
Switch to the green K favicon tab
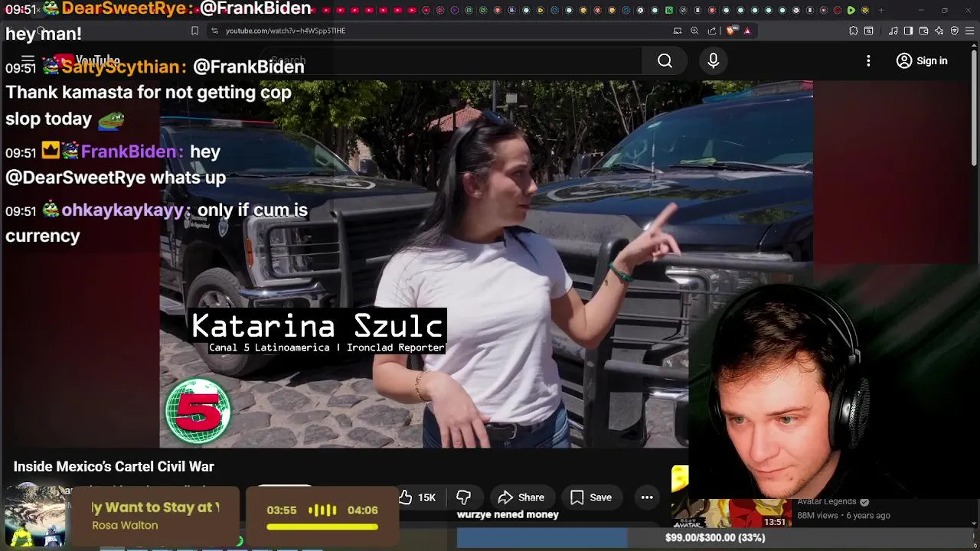[x=669, y=10]
